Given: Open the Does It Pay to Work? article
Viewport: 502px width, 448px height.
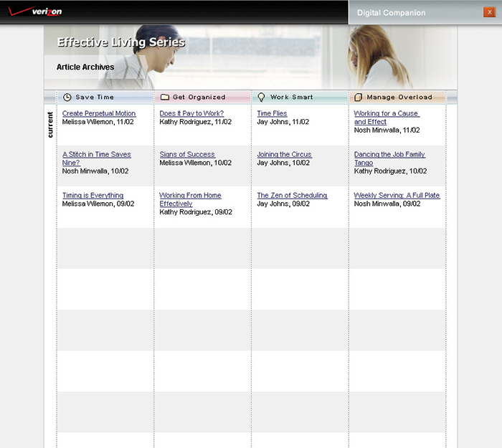Looking at the screenshot, I should [191, 113].
